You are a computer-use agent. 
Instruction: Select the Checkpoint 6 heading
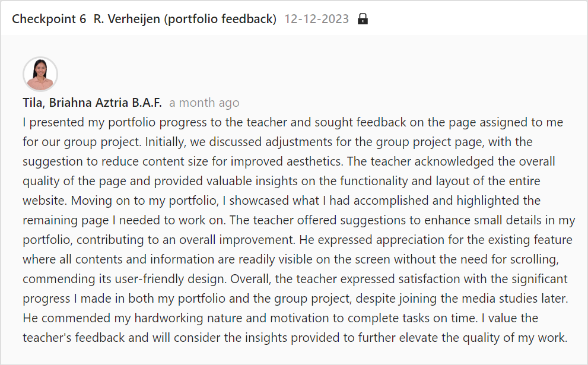click(x=49, y=19)
